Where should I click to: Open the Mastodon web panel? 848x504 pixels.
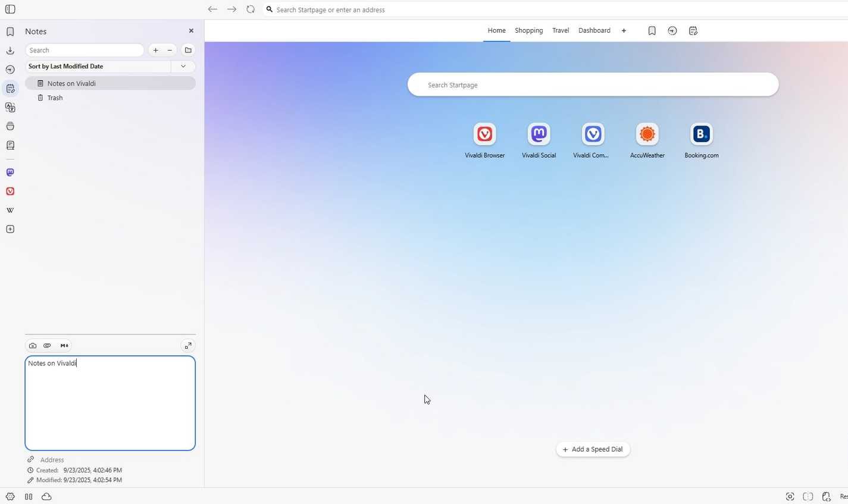coord(10,172)
